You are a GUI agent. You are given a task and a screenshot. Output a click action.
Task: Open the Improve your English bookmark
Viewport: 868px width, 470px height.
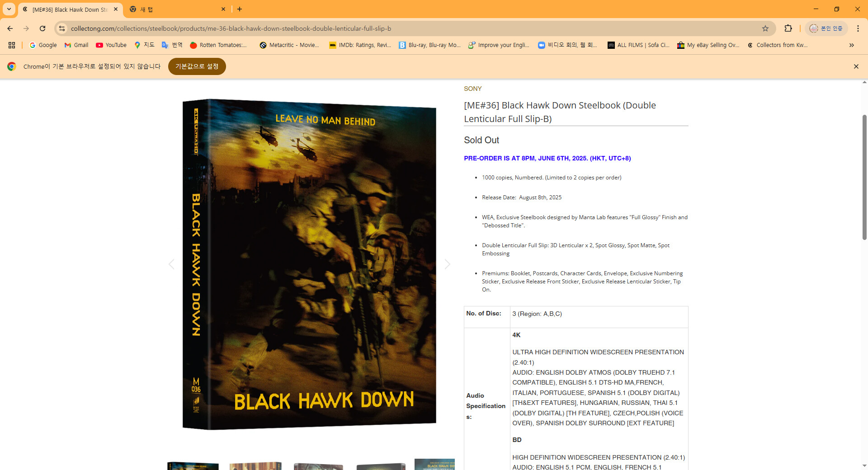[x=499, y=45]
